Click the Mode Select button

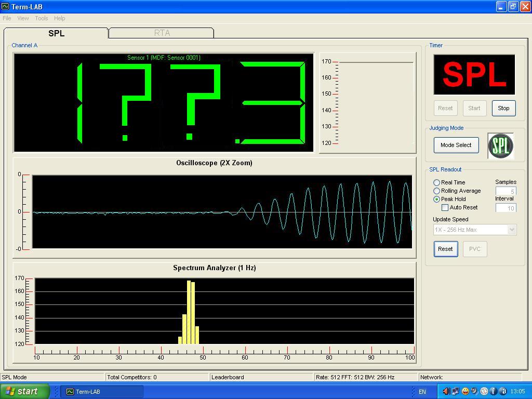click(456, 145)
